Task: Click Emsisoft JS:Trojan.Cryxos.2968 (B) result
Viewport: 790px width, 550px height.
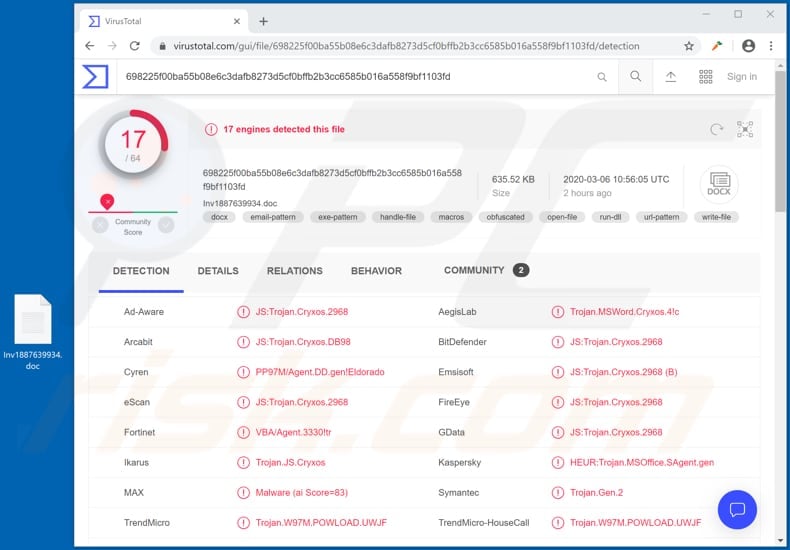Action: (x=623, y=372)
